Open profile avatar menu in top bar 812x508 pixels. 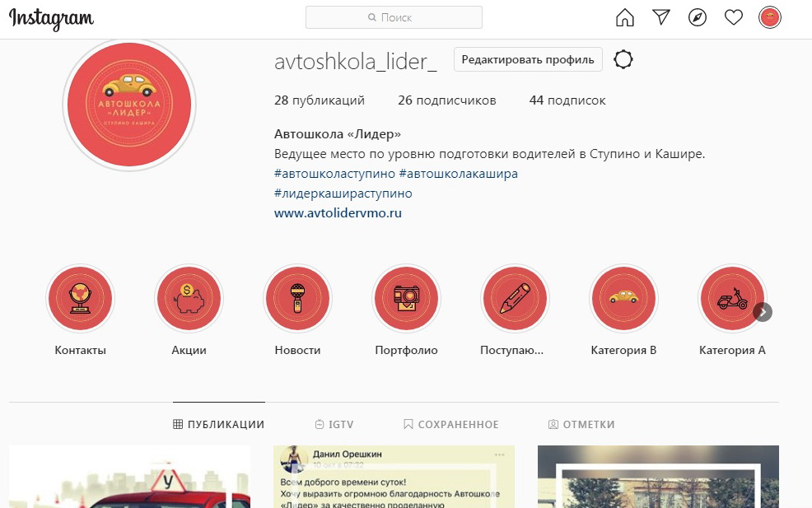pos(769,17)
